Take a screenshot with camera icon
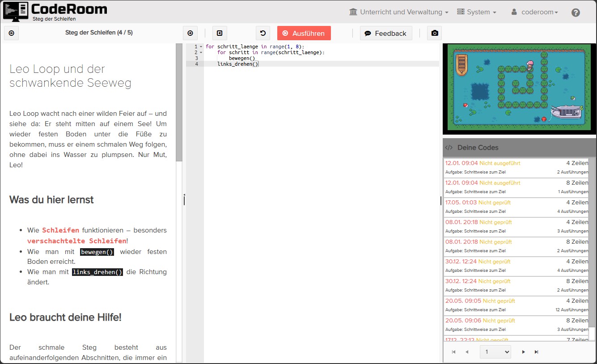The width and height of the screenshot is (597, 364). click(434, 33)
